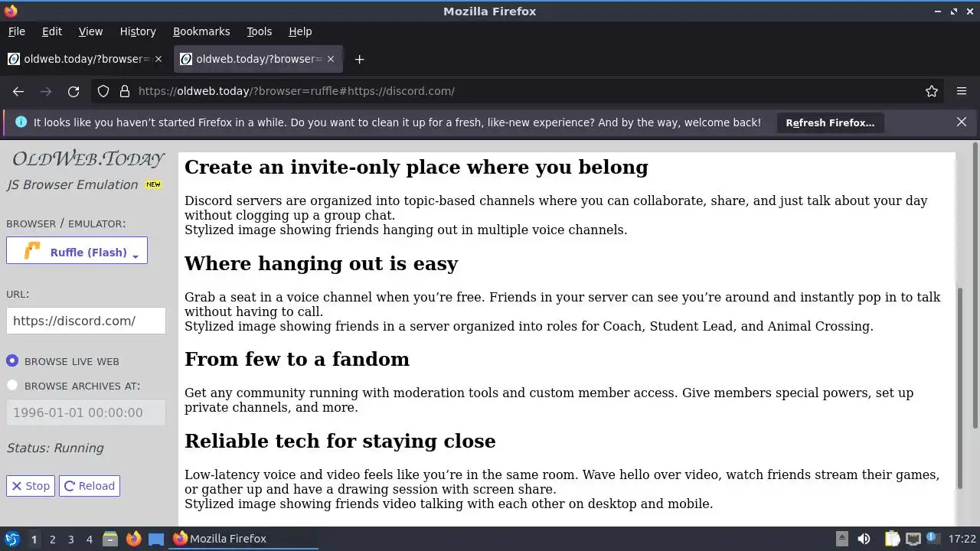Click the update notifier tray icon

(x=933, y=539)
